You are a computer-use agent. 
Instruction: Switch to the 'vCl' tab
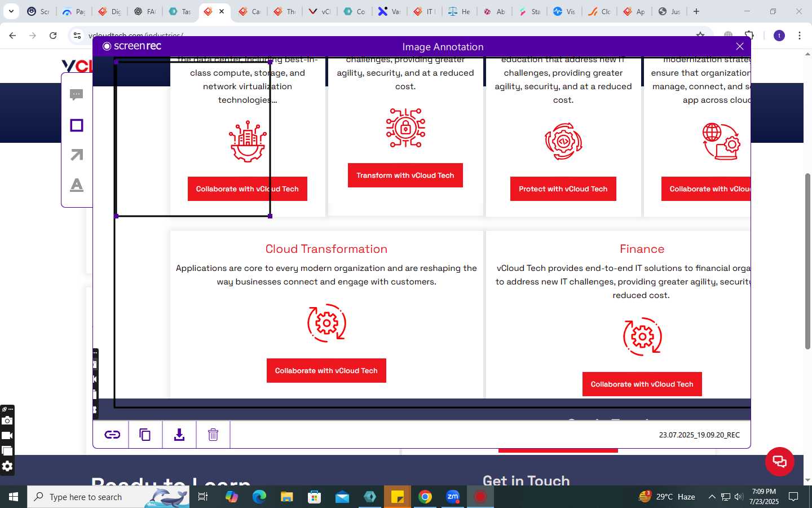(x=320, y=11)
